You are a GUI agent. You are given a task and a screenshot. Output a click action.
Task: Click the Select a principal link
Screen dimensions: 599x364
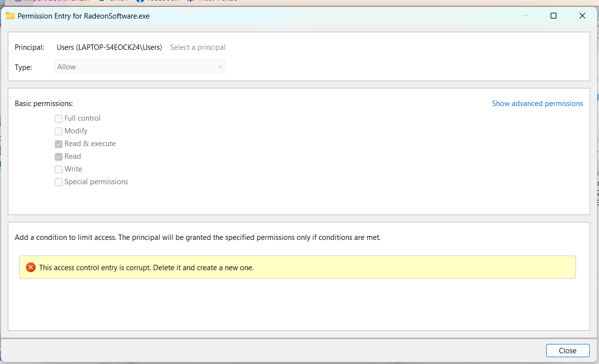[x=198, y=47]
